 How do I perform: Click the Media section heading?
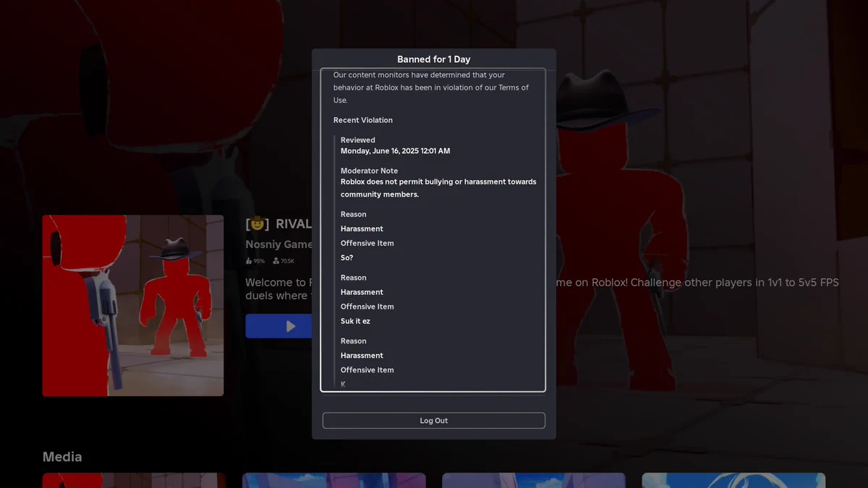click(62, 457)
